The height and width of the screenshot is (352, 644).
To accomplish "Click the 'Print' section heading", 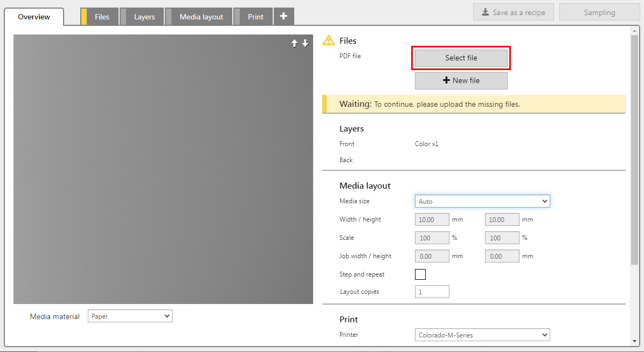I will pos(348,319).
